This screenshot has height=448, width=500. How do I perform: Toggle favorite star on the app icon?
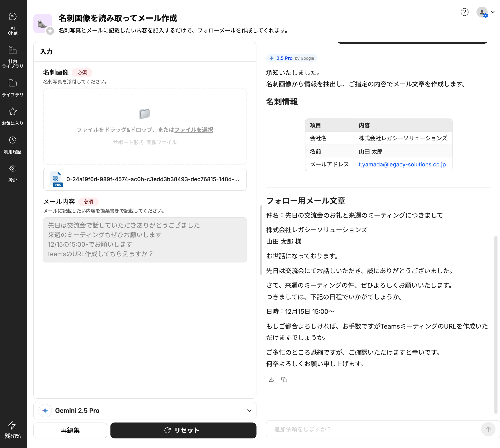click(50, 31)
